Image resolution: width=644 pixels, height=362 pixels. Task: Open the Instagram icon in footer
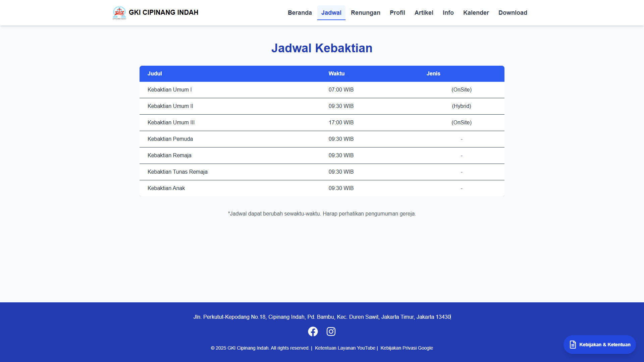pyautogui.click(x=331, y=331)
